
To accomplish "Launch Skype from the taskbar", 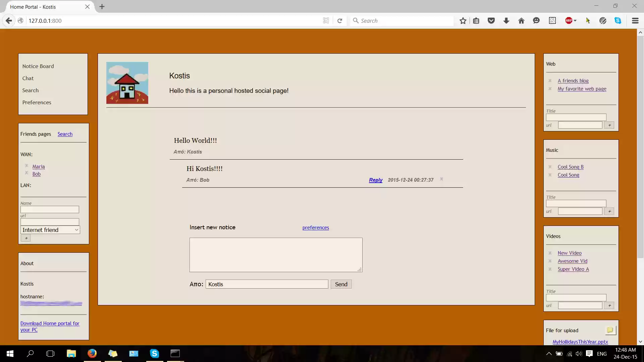I will [154, 353].
